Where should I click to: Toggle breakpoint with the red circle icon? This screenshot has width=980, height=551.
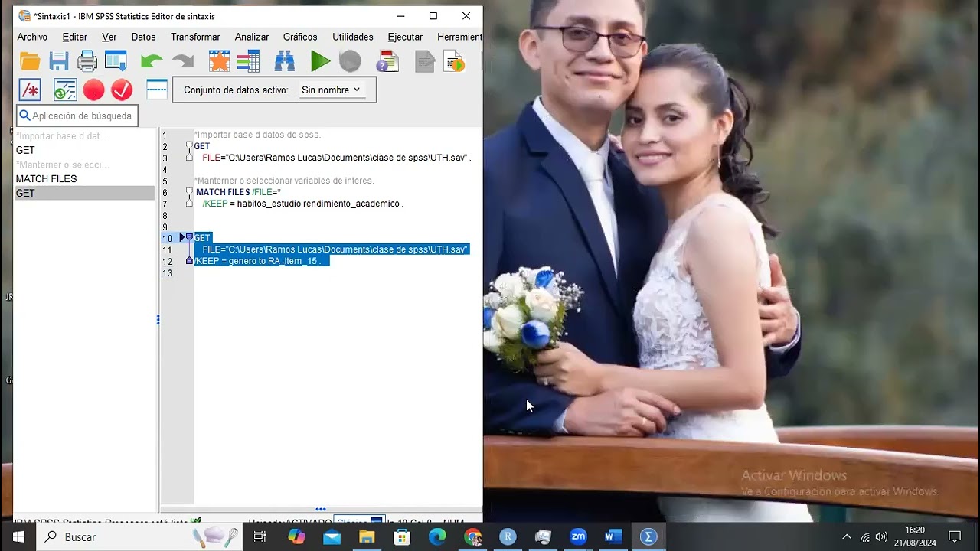pyautogui.click(x=93, y=90)
